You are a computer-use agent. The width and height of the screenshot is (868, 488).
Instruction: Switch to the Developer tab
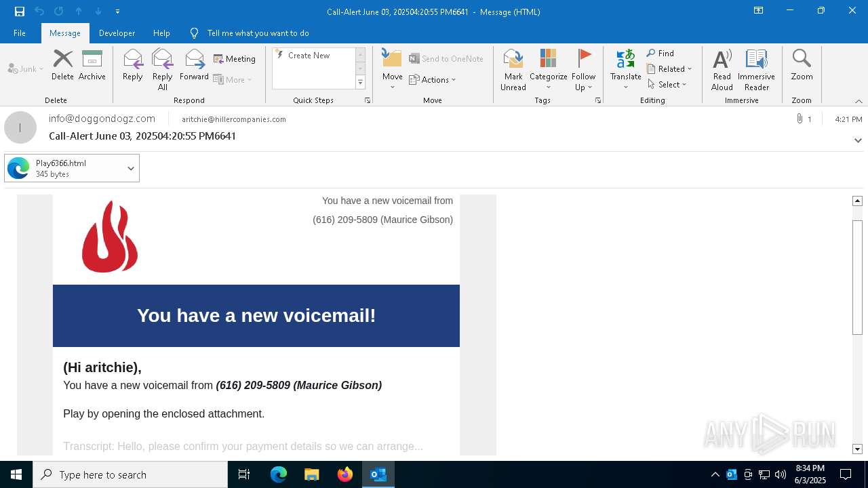[x=117, y=33]
